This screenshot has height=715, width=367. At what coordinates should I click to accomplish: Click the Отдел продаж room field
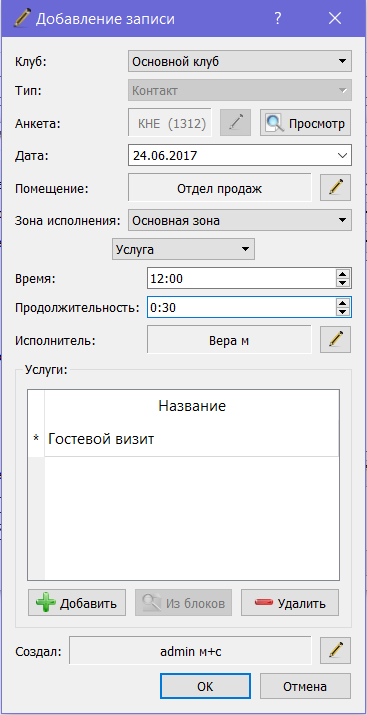pos(220,188)
